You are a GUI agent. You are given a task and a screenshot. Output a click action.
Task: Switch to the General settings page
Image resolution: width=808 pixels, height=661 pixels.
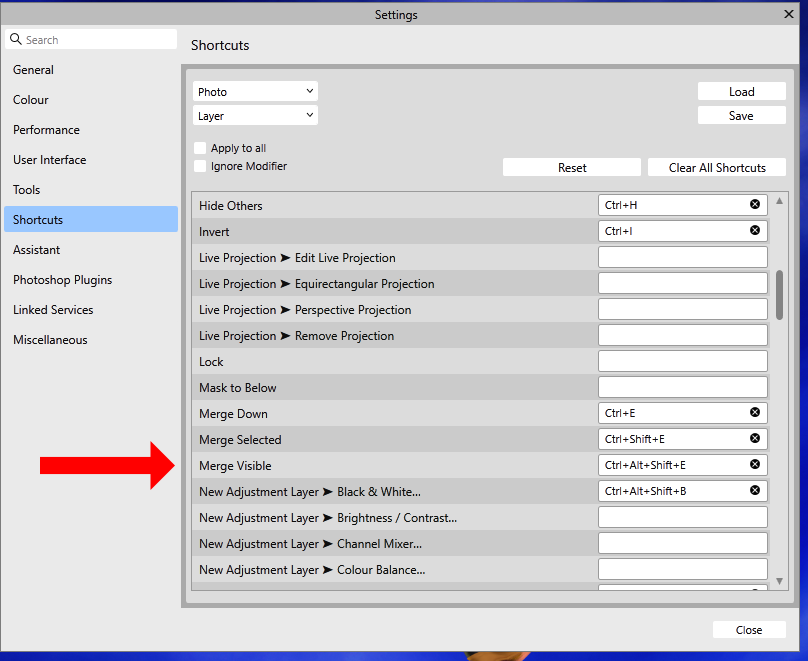(33, 70)
